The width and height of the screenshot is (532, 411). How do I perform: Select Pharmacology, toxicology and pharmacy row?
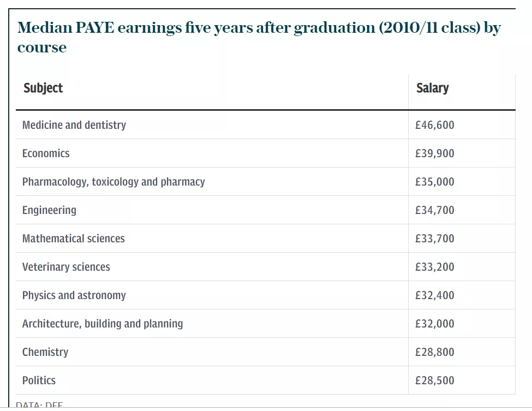pos(113,182)
